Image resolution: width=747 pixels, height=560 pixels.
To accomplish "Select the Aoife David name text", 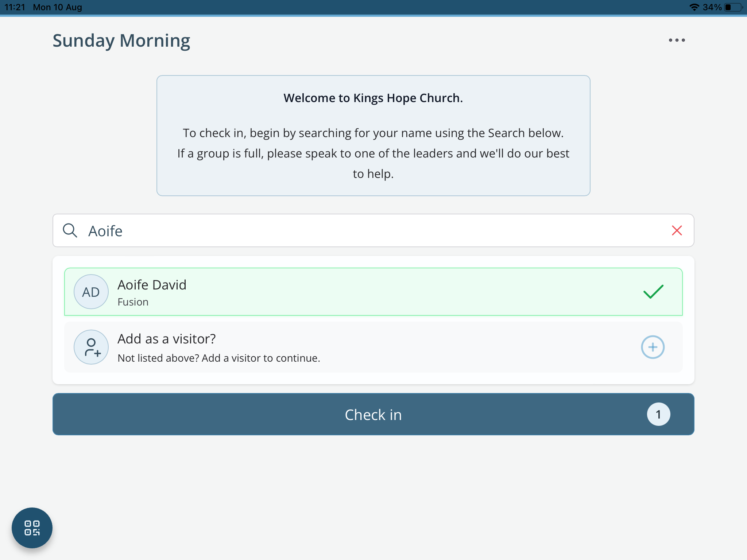I will click(x=152, y=285).
